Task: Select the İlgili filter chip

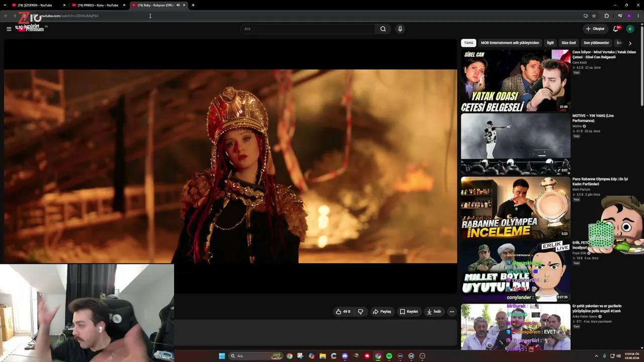Action: coord(550,43)
